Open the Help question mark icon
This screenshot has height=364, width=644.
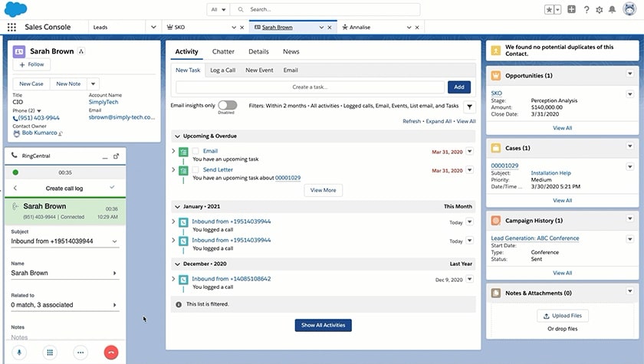(586, 9)
